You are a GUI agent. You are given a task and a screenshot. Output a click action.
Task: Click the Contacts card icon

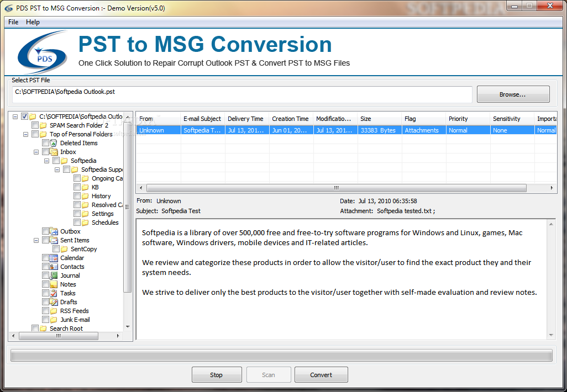[54, 267]
